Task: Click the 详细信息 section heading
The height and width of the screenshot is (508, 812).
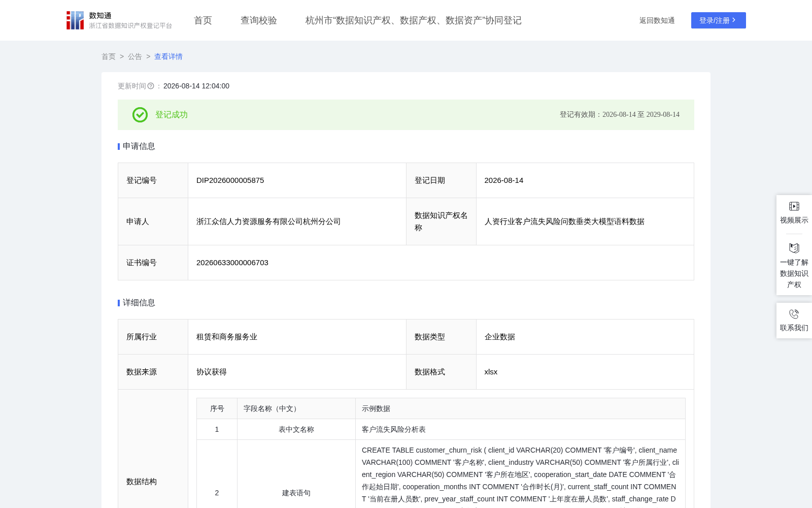Action: [x=139, y=303]
